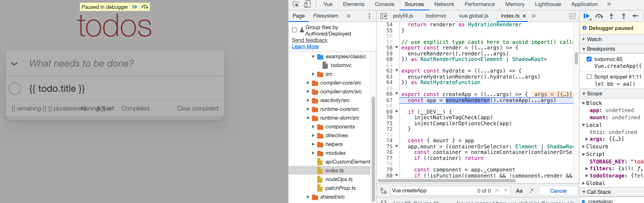Resume script execution in debugger toolbar
The height and width of the screenshot is (203, 644).
click(587, 16)
